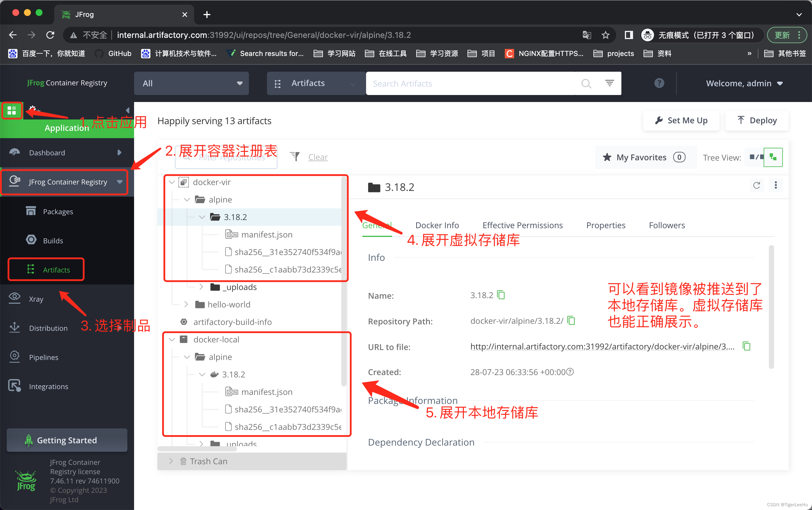The image size is (812, 510).
Task: Select the hierarchical tree view toggle
Action: [x=773, y=157]
